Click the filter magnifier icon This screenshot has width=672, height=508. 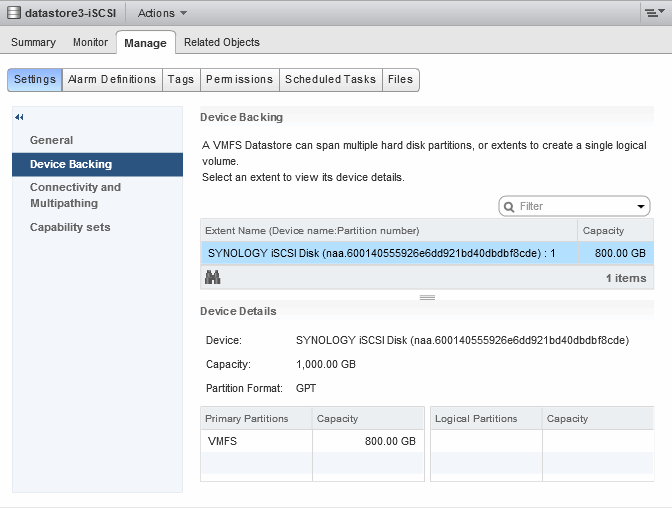point(509,206)
